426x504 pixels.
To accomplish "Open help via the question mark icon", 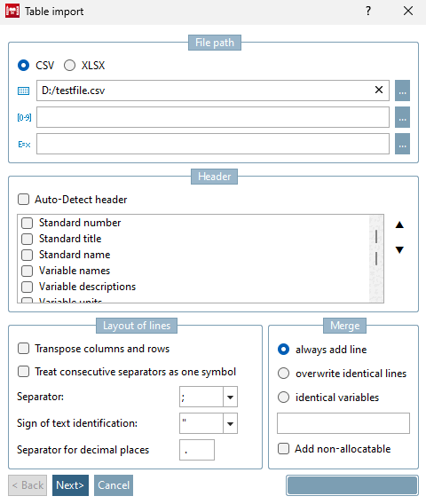I will (x=368, y=12).
